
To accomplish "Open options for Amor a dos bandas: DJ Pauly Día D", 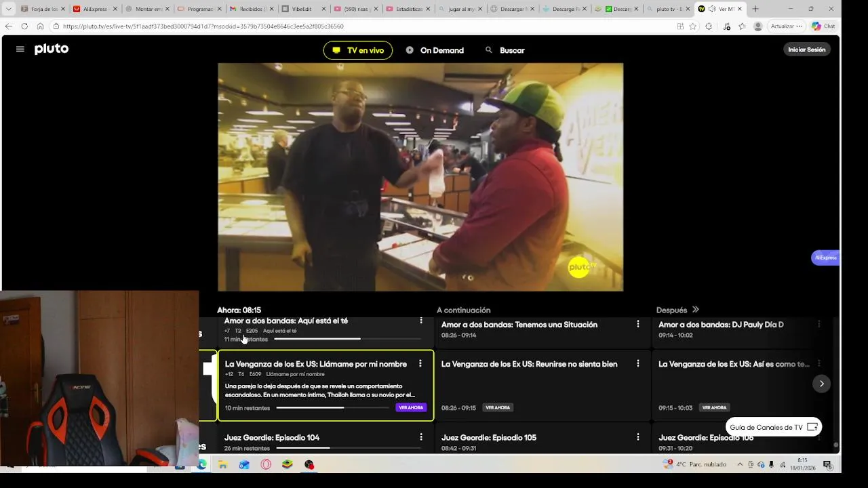I will 819,324.
